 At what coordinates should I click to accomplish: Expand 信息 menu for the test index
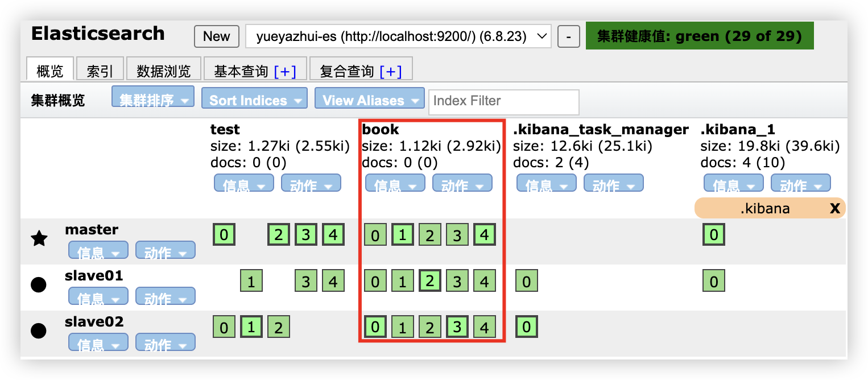244,183
